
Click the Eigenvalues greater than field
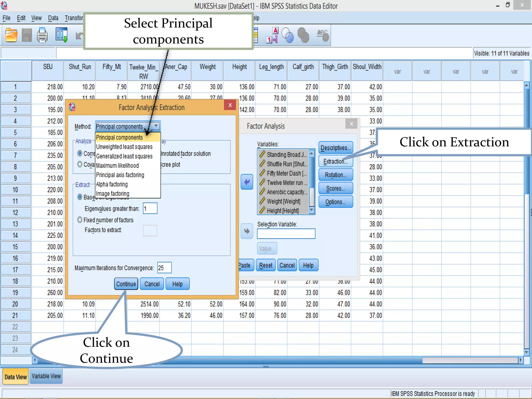tap(150, 208)
